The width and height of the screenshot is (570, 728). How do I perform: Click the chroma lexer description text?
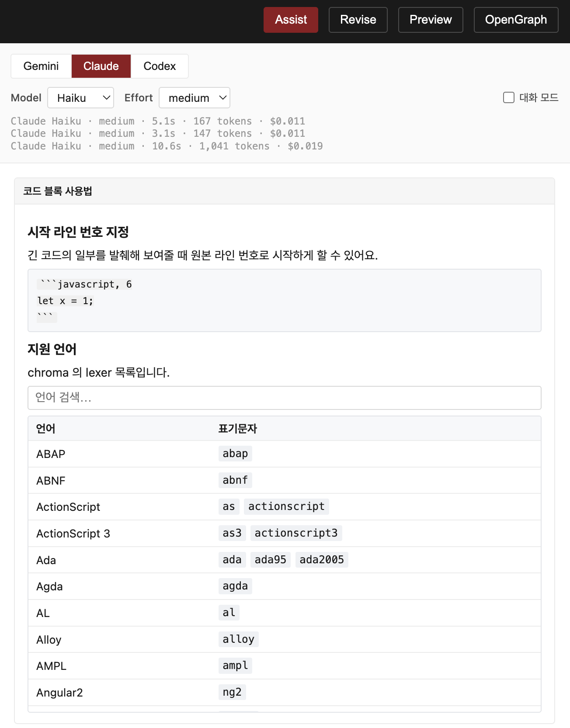tap(99, 373)
